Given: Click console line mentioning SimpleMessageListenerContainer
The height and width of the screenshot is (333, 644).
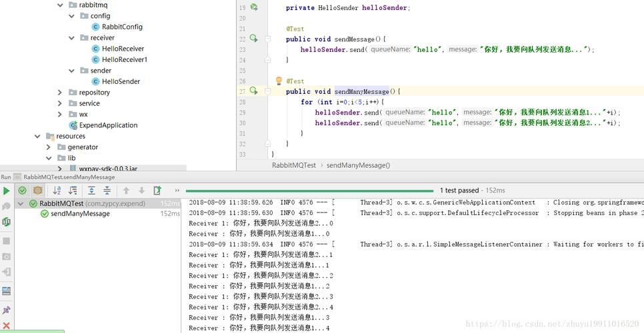Looking at the screenshot, I should coord(416,244).
